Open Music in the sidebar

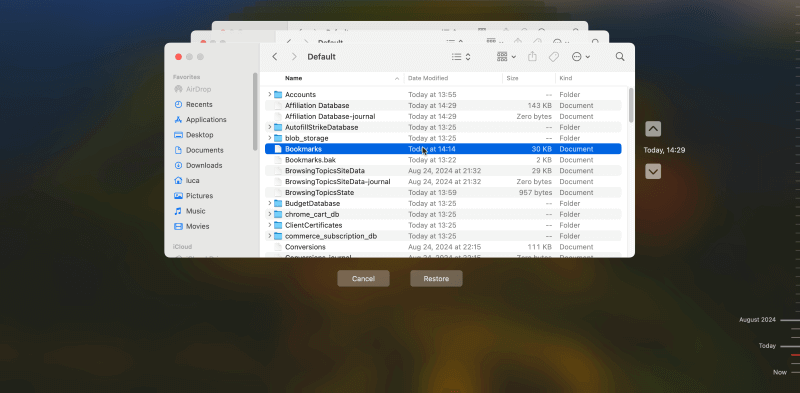coord(189,211)
